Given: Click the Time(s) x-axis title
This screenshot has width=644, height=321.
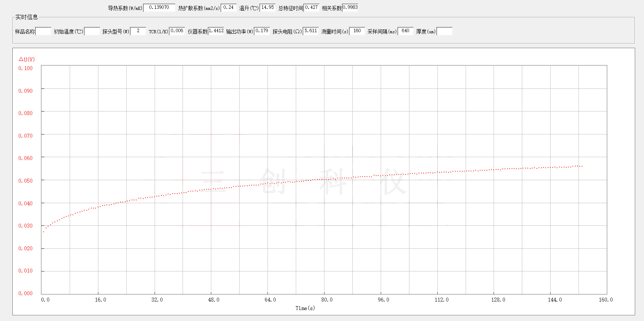Looking at the screenshot, I should point(305,308).
